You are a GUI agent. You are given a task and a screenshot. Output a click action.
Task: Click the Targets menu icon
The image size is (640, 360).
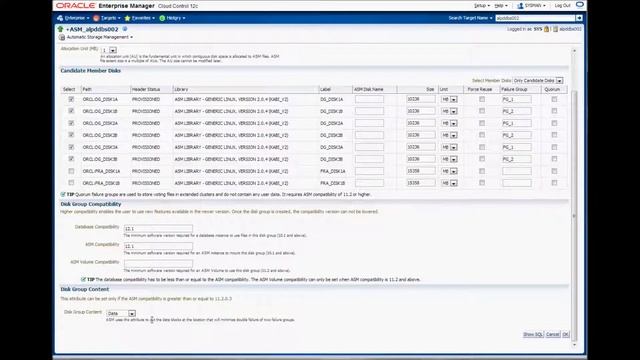pos(96,18)
